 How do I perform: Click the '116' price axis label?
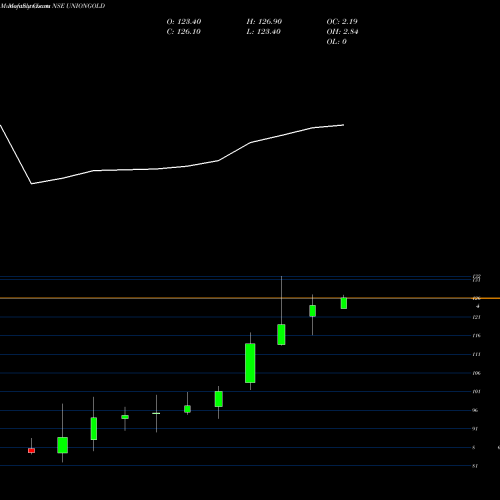tap(476, 336)
